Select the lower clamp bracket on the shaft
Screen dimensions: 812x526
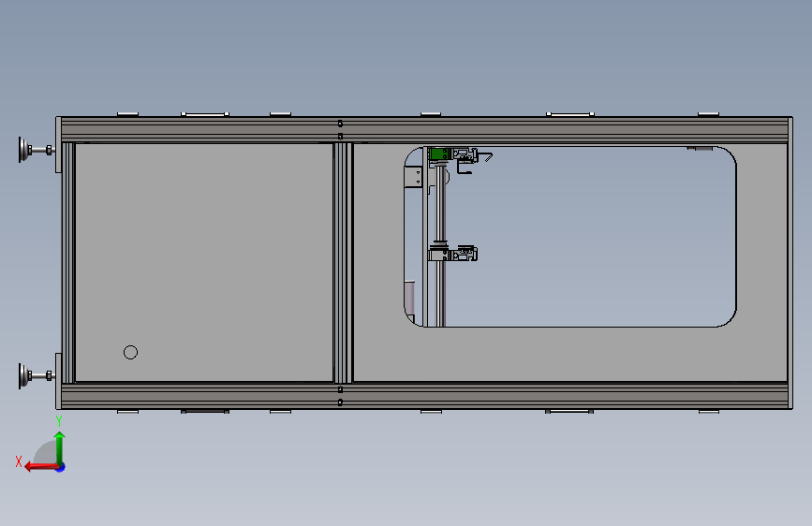[x=452, y=254]
